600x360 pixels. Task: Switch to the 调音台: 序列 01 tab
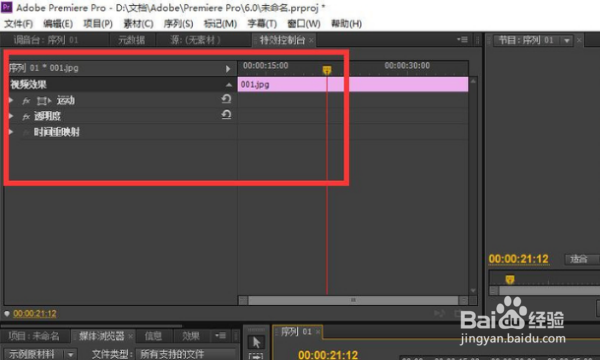46,40
